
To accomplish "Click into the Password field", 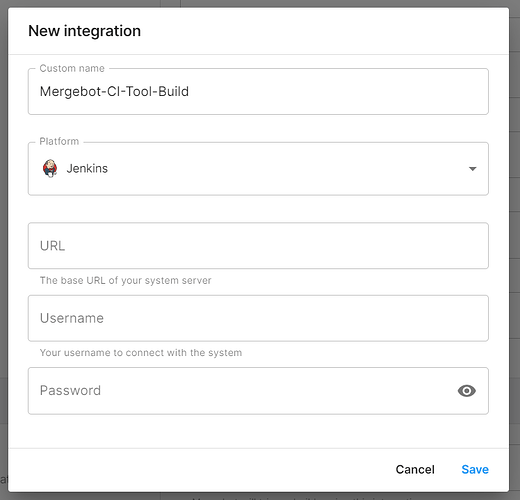I will (258, 391).
